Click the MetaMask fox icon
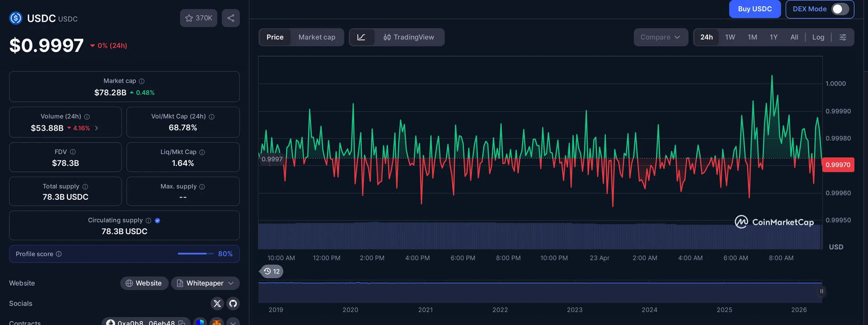The image size is (868, 325). [x=217, y=322]
